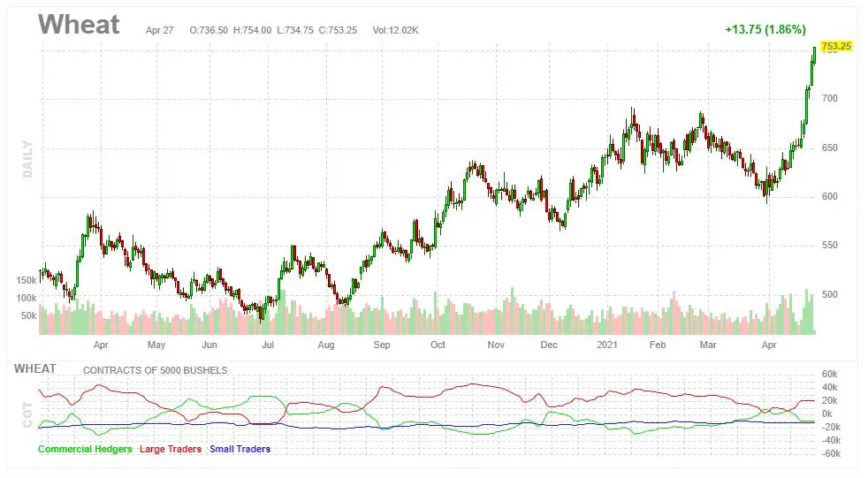The width and height of the screenshot is (868, 478).
Task: Click the -20k COT axis label
Action: [830, 428]
